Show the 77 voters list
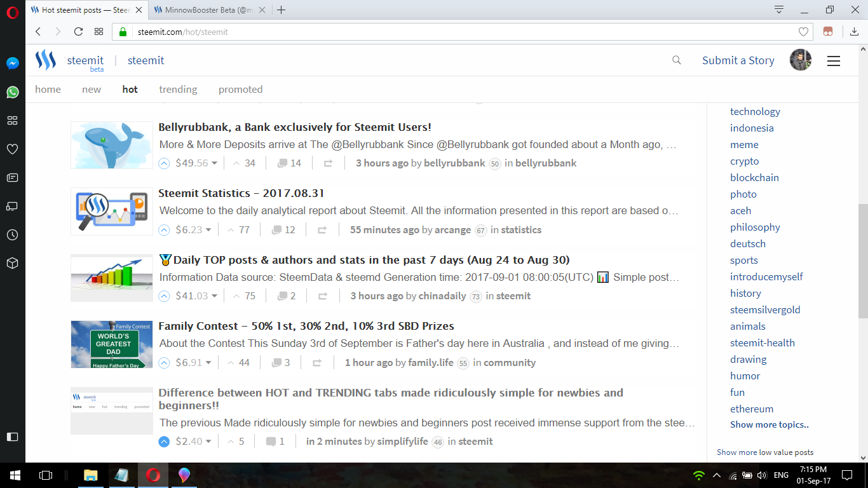868x488 pixels. tap(238, 230)
